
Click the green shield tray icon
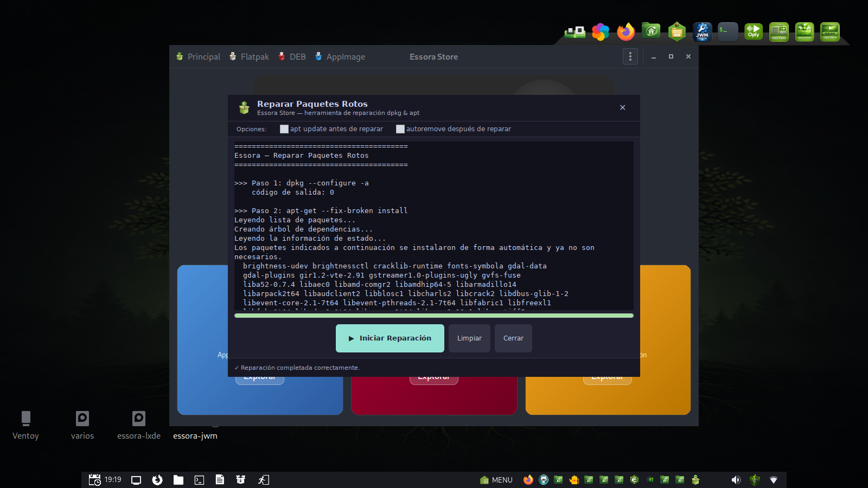pos(755,480)
